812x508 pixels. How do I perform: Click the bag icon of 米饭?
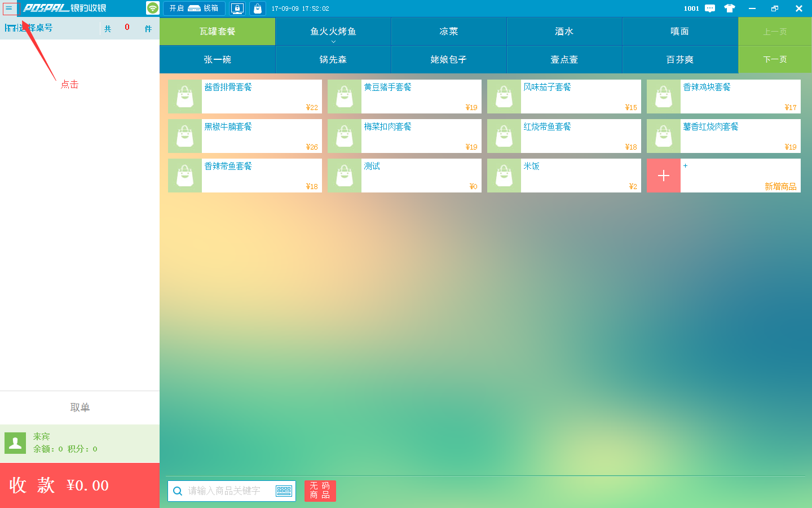(504, 176)
